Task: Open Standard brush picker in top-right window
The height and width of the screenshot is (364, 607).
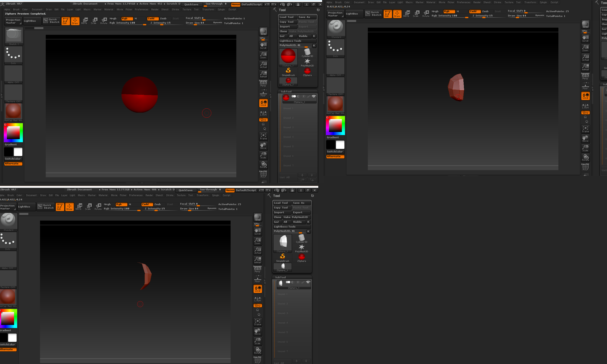Action: [x=336, y=29]
